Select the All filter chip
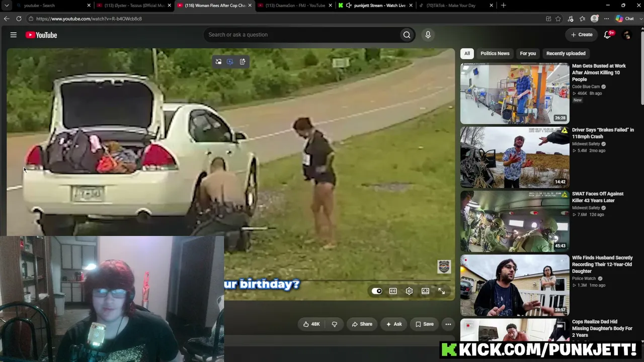This screenshot has height=362, width=644. click(x=467, y=53)
